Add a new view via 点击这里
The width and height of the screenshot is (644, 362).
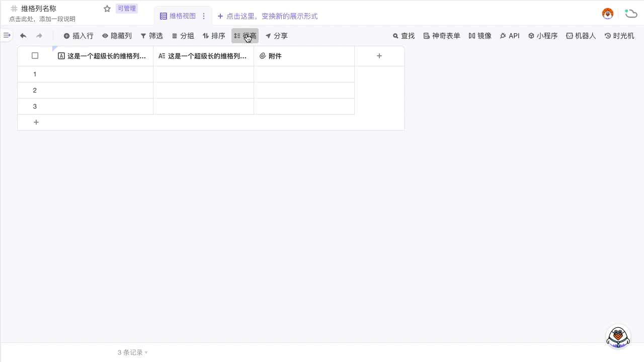(267, 16)
